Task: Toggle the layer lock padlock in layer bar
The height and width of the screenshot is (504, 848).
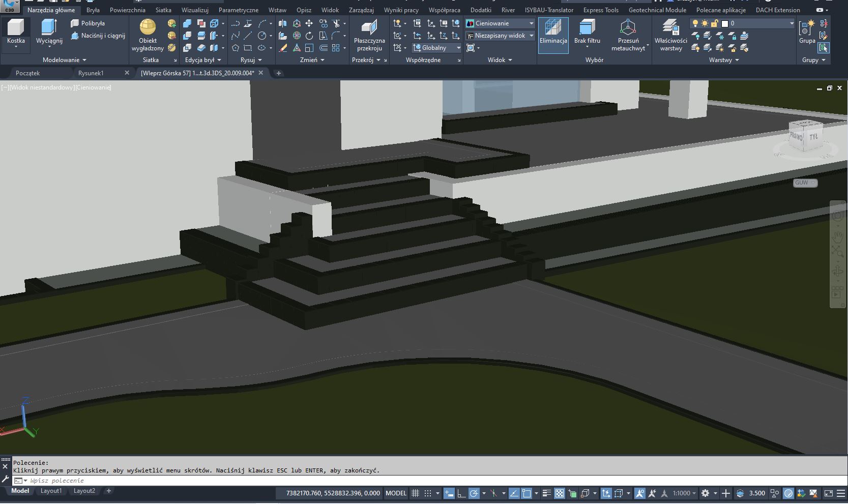Action: tap(714, 23)
